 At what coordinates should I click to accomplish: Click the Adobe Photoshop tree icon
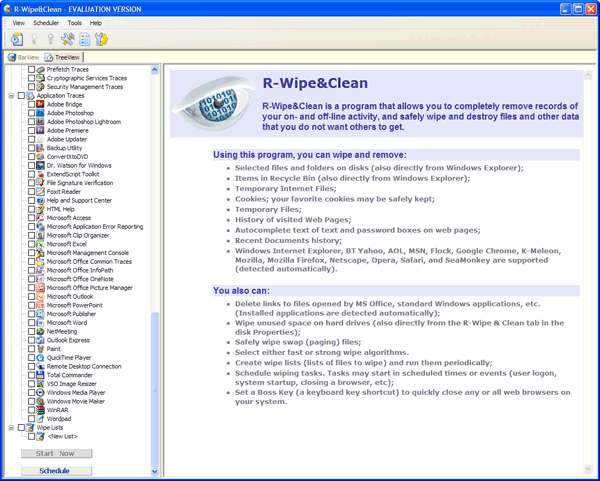pos(40,113)
